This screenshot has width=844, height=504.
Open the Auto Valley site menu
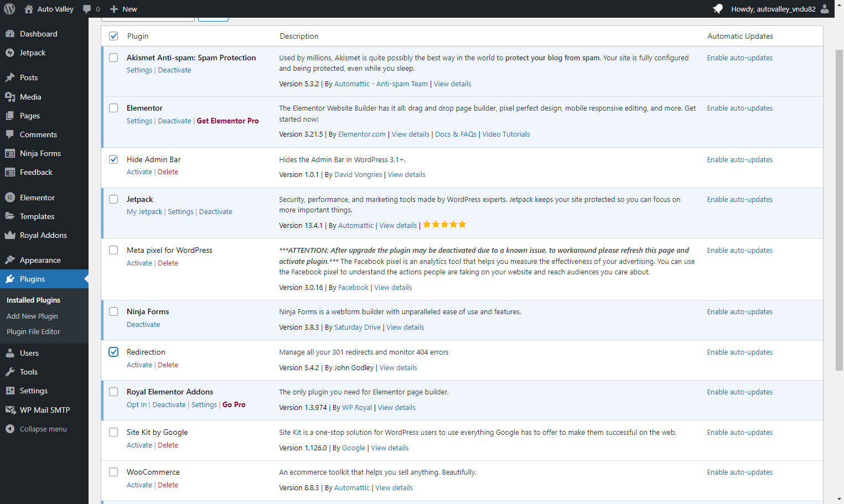pyautogui.click(x=49, y=9)
